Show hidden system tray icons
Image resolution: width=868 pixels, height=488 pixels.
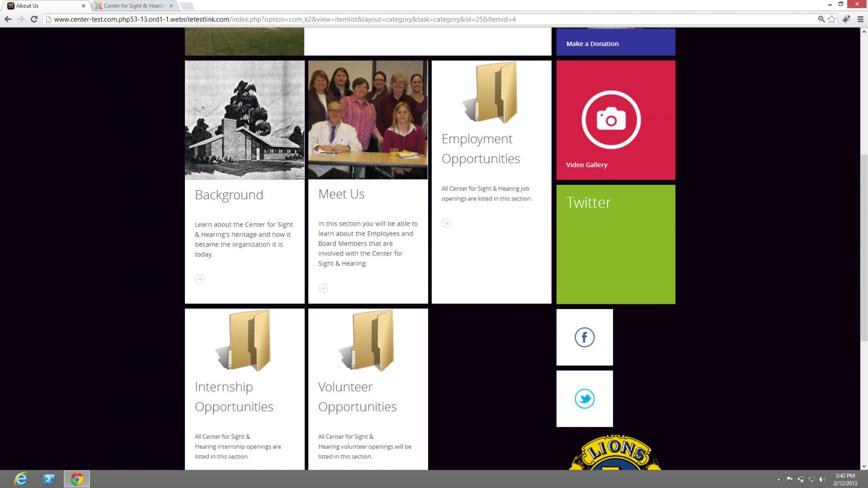[779, 479]
